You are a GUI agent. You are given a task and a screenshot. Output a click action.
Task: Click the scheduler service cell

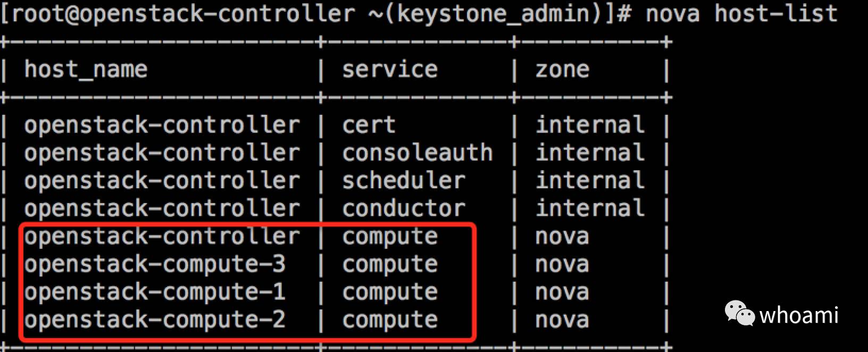pos(404,181)
